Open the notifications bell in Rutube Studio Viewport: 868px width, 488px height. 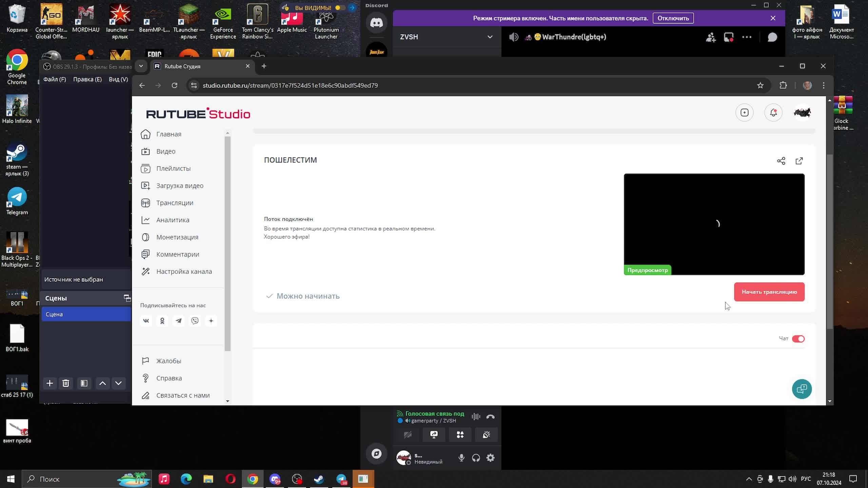pyautogui.click(x=773, y=113)
